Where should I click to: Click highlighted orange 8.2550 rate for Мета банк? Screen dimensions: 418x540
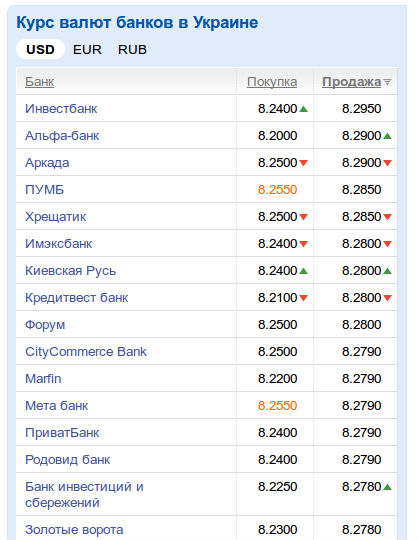(x=277, y=406)
